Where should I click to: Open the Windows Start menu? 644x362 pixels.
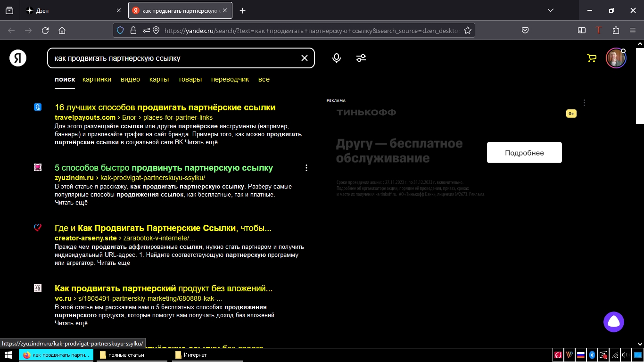(x=8, y=355)
